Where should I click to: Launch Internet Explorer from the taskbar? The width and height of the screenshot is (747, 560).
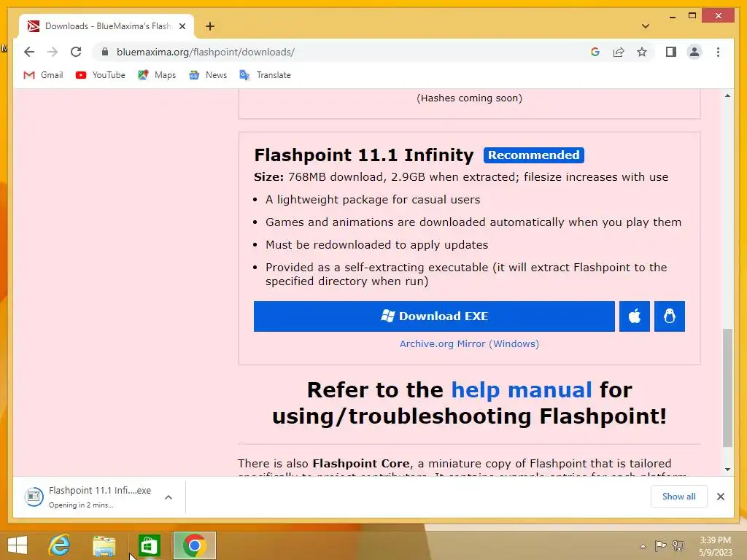(60, 545)
